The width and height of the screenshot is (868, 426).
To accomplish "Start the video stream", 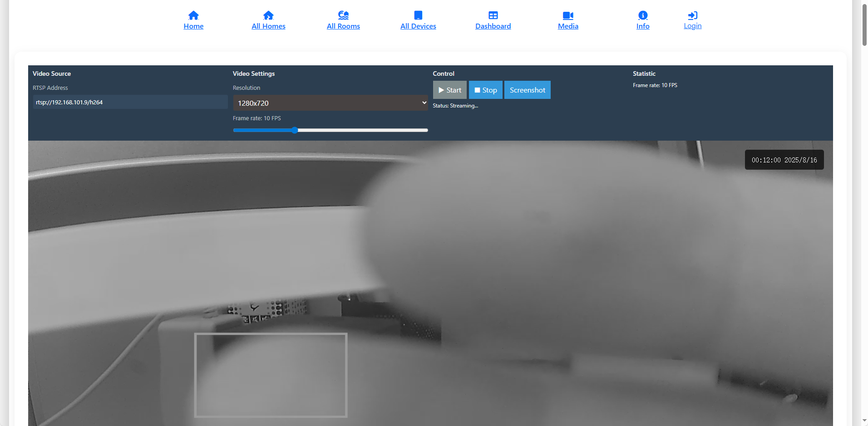I will [x=449, y=90].
